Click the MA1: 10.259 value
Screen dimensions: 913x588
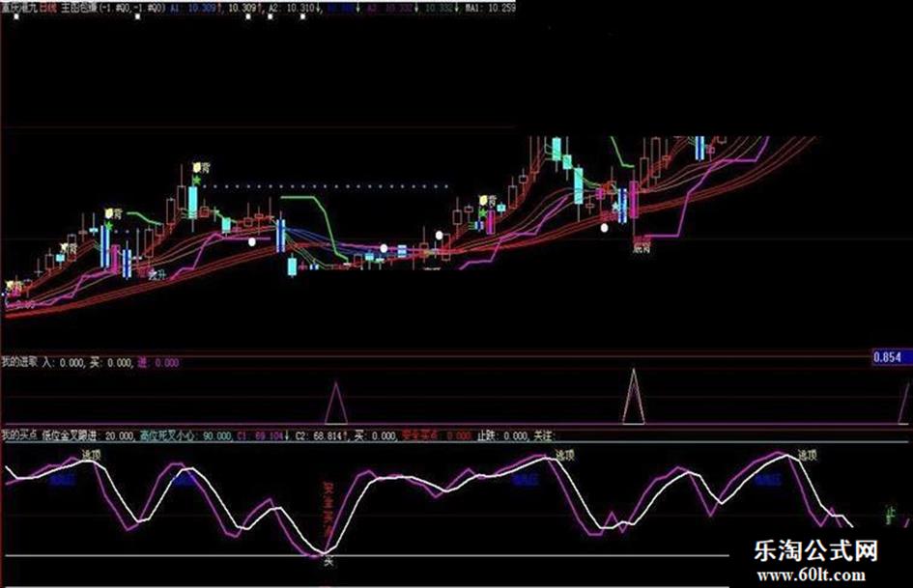[x=490, y=8]
